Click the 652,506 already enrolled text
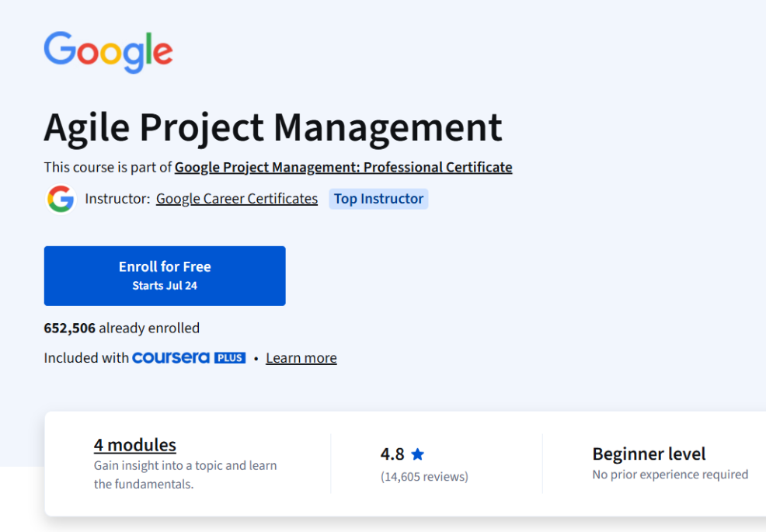Screen dimensions: 766x532 (x=121, y=328)
